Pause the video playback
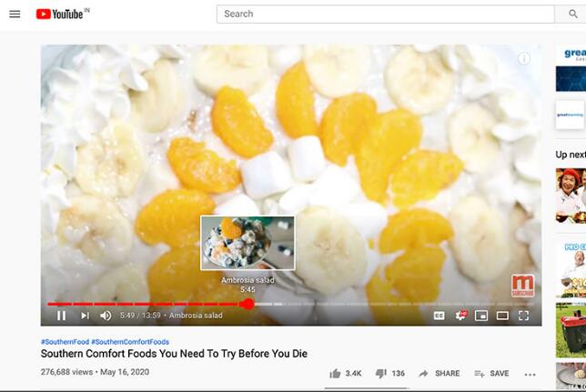The width and height of the screenshot is (586, 392). point(61,316)
